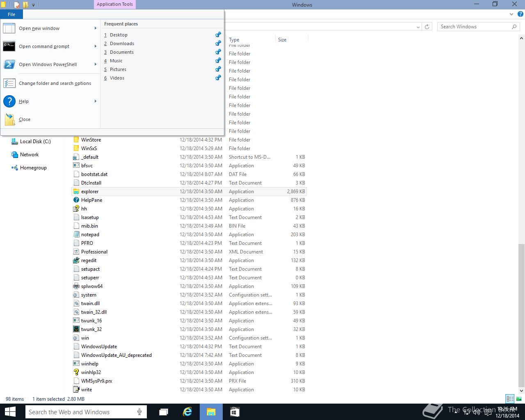The image size is (525, 420).
Task: Select the hh application icon
Action: tap(76, 209)
